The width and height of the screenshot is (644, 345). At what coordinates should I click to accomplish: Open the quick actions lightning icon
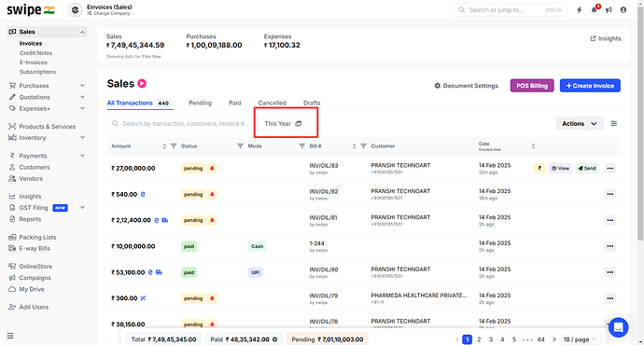579,10
